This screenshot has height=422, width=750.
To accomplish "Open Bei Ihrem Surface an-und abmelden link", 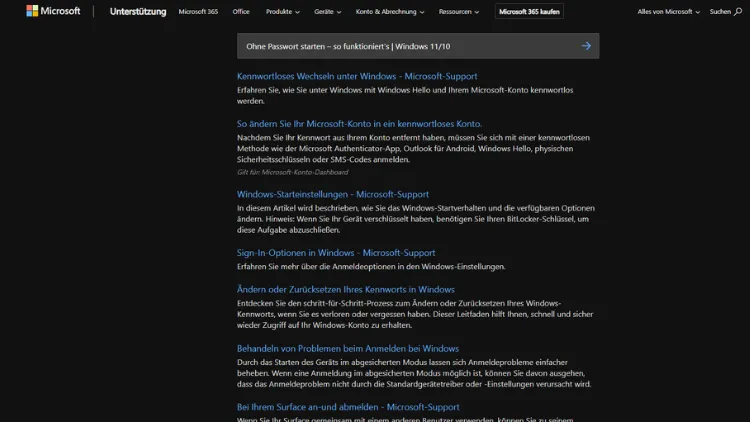I will click(x=348, y=407).
